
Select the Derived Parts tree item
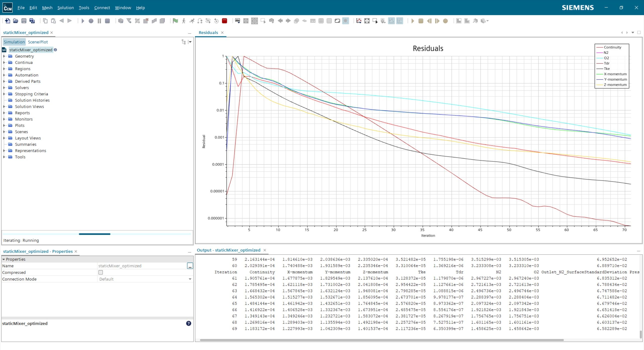(x=27, y=81)
